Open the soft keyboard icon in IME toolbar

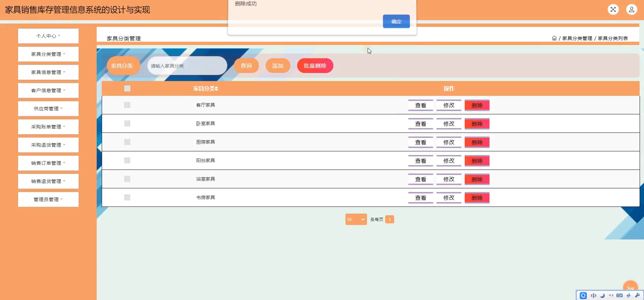click(x=620, y=295)
